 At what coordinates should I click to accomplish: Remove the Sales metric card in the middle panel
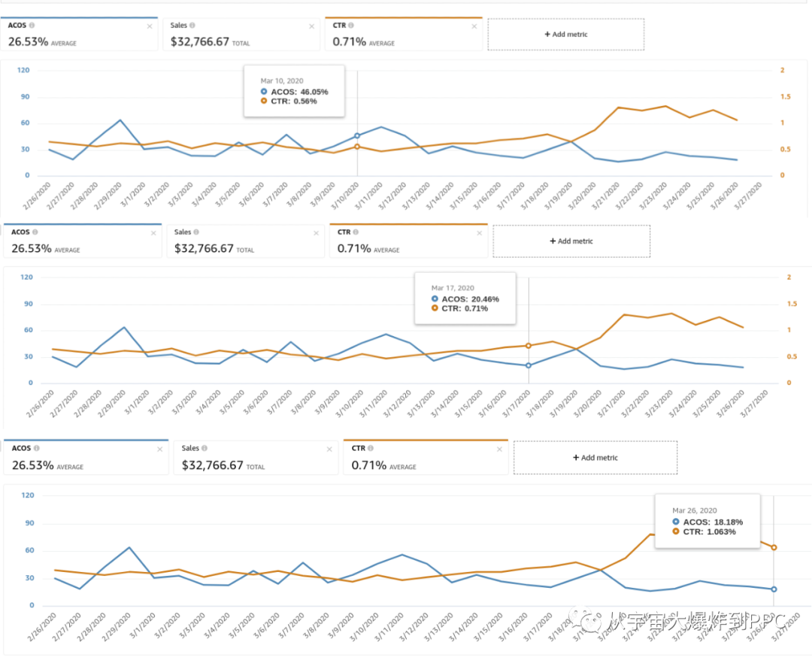click(x=315, y=233)
